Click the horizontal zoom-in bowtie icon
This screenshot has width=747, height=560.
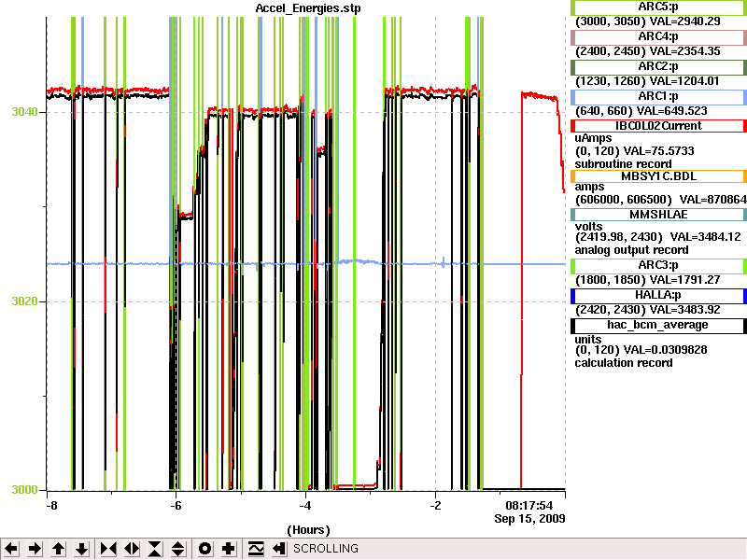[x=108, y=549]
